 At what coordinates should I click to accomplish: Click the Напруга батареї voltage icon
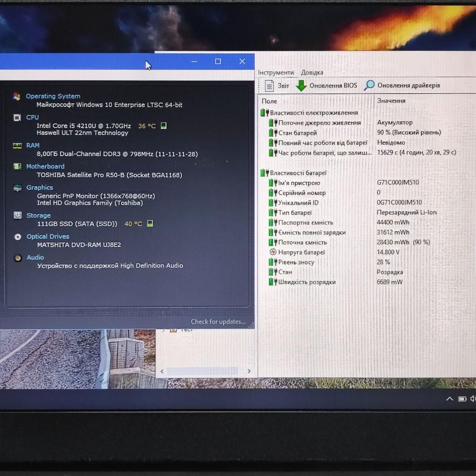[x=273, y=252]
